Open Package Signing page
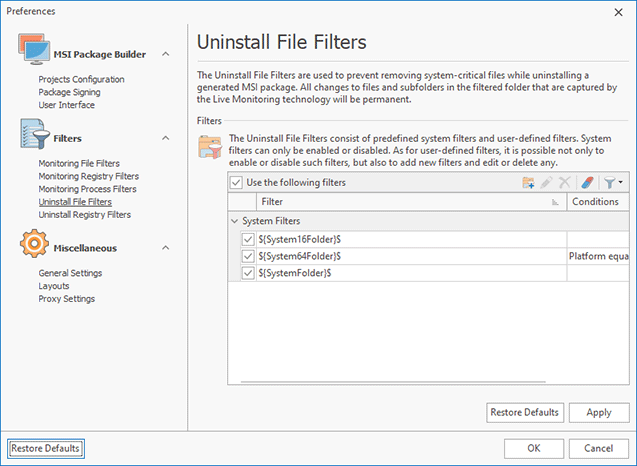The image size is (637, 466). tap(69, 92)
